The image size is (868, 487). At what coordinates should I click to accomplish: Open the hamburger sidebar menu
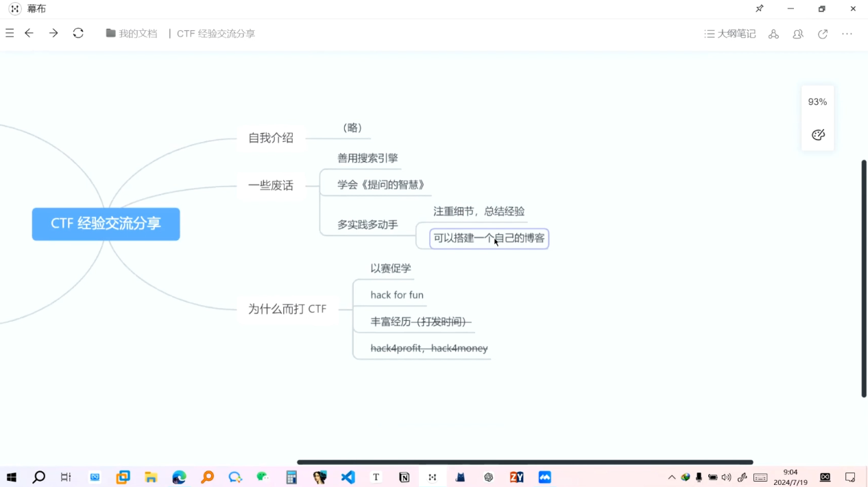pyautogui.click(x=10, y=33)
